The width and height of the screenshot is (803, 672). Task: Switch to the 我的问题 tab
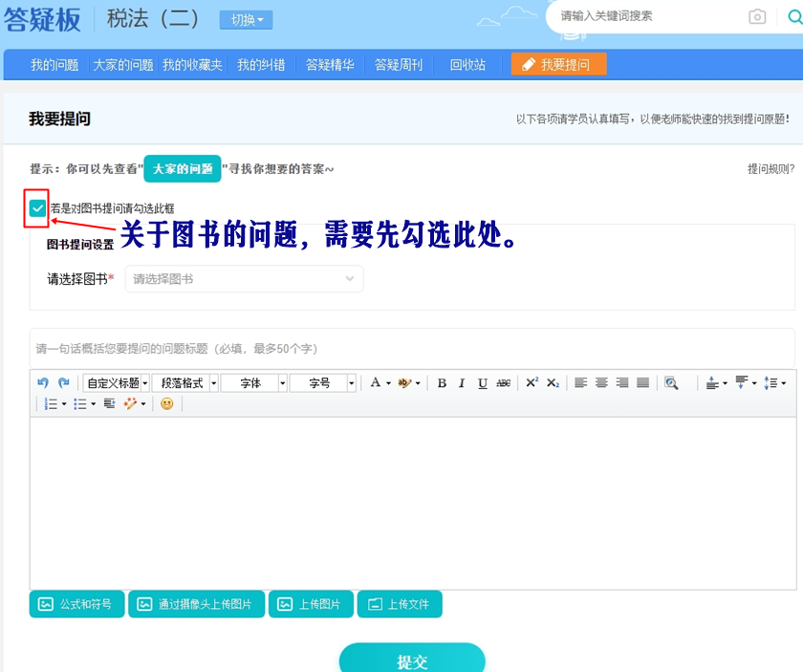click(x=54, y=65)
